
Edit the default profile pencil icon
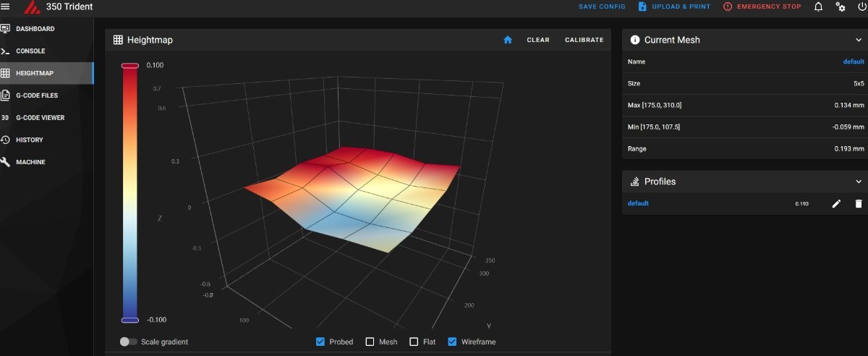pyautogui.click(x=836, y=203)
